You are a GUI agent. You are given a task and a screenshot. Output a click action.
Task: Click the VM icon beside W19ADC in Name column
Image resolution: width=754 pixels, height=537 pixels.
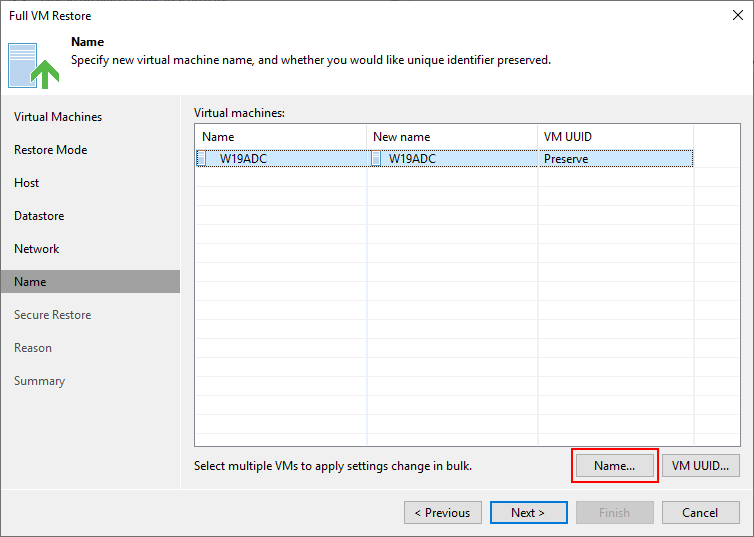202,159
